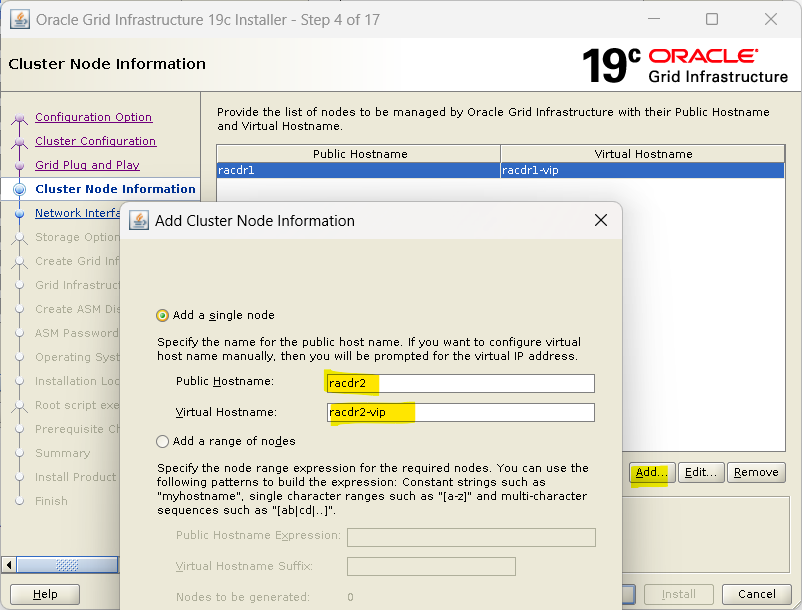
Task: Click the Edit... button
Action: pyautogui.click(x=701, y=472)
